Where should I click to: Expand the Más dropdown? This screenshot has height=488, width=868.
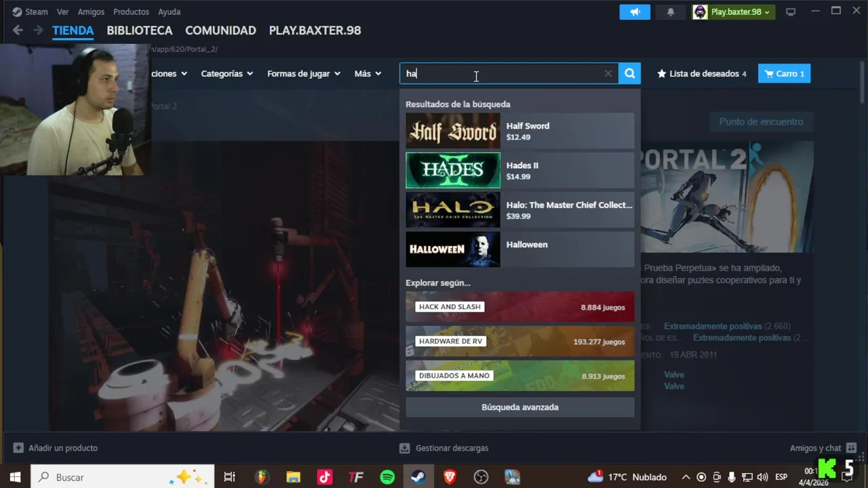pyautogui.click(x=368, y=73)
